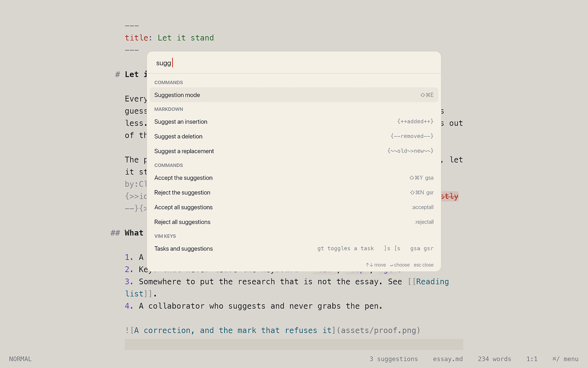Open the "3 suggestions" status bar item

(394, 359)
